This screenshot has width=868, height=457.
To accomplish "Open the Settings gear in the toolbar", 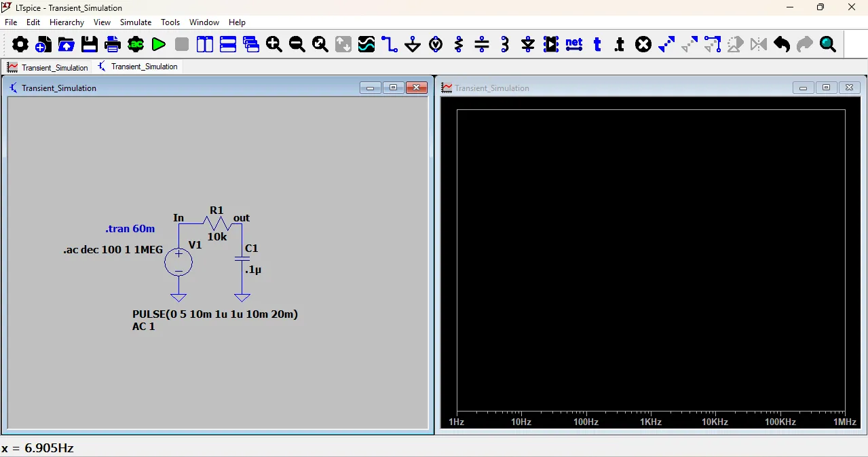I will [20, 45].
